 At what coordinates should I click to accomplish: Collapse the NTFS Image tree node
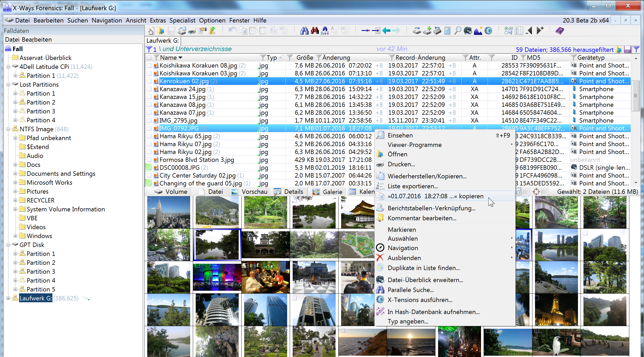(x=8, y=129)
